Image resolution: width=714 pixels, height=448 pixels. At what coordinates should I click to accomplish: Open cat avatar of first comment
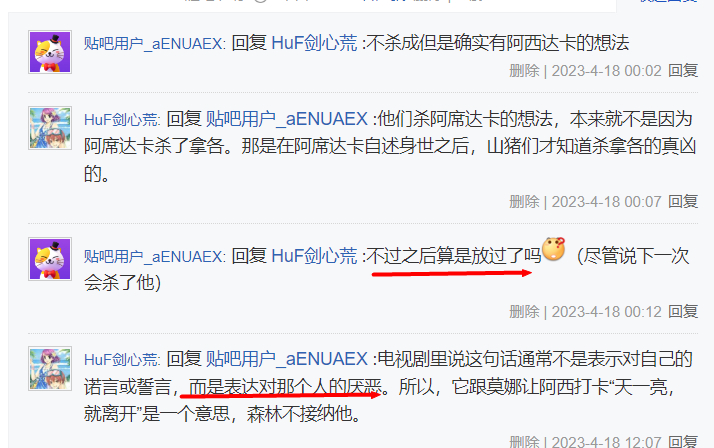click(x=50, y=52)
